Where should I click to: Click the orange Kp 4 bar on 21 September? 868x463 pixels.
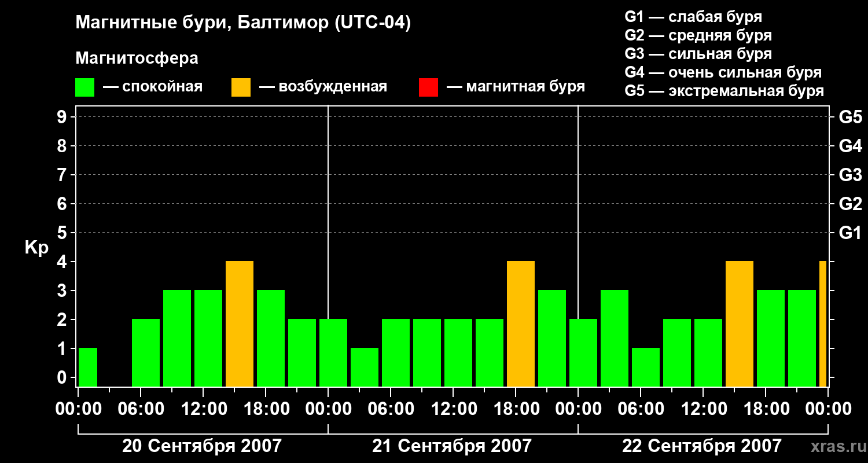pyautogui.click(x=521, y=324)
